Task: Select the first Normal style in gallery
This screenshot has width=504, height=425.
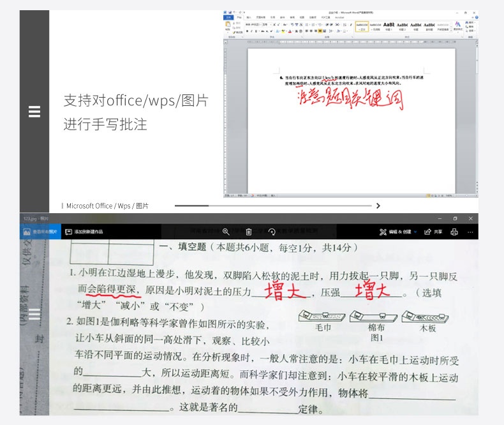Action: [x=362, y=27]
